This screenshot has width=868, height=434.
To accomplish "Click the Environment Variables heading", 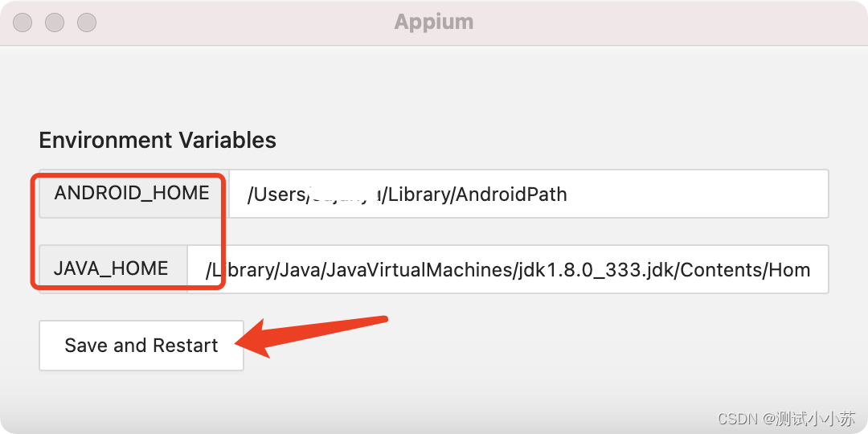I will pyautogui.click(x=158, y=140).
